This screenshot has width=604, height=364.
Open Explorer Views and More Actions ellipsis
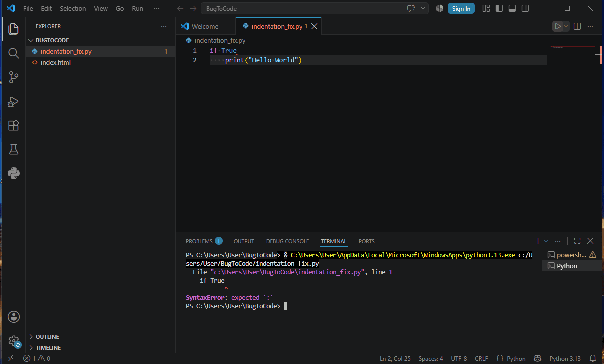tap(164, 26)
